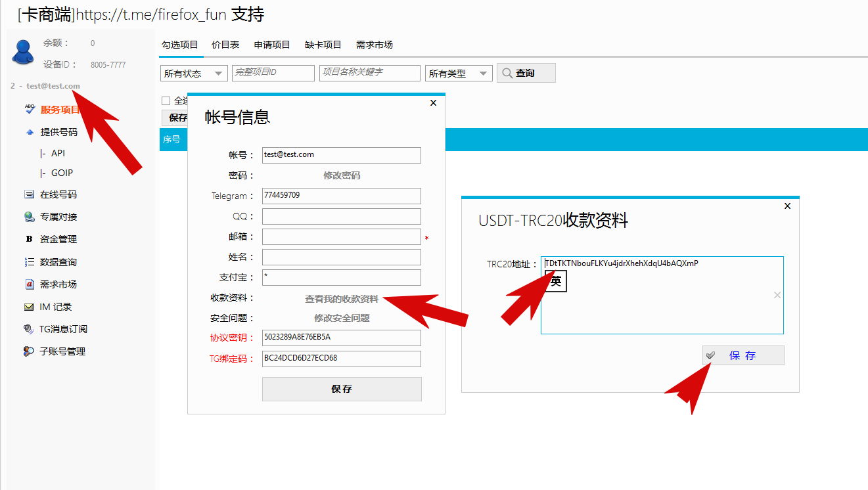Click the 姓名 input field
This screenshot has width=868, height=490.
click(x=342, y=257)
